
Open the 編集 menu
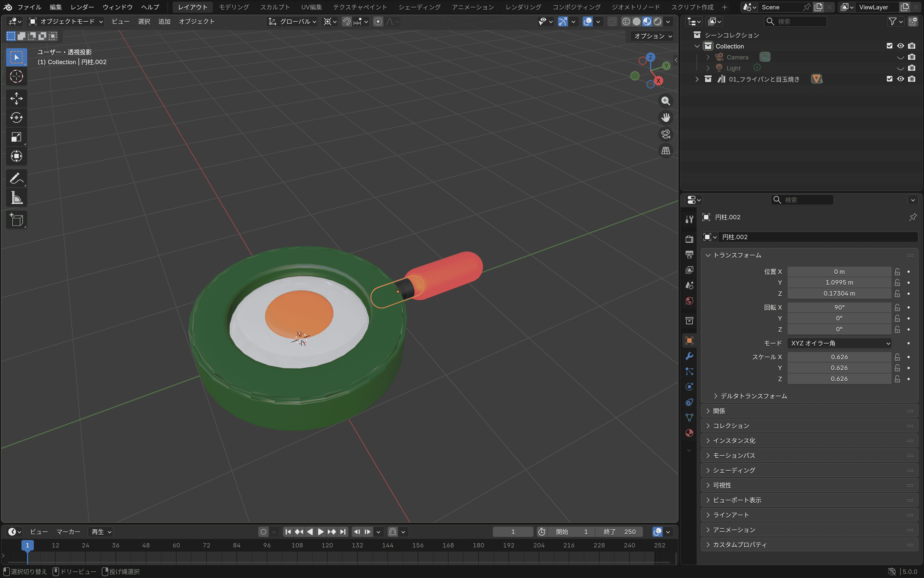[56, 7]
